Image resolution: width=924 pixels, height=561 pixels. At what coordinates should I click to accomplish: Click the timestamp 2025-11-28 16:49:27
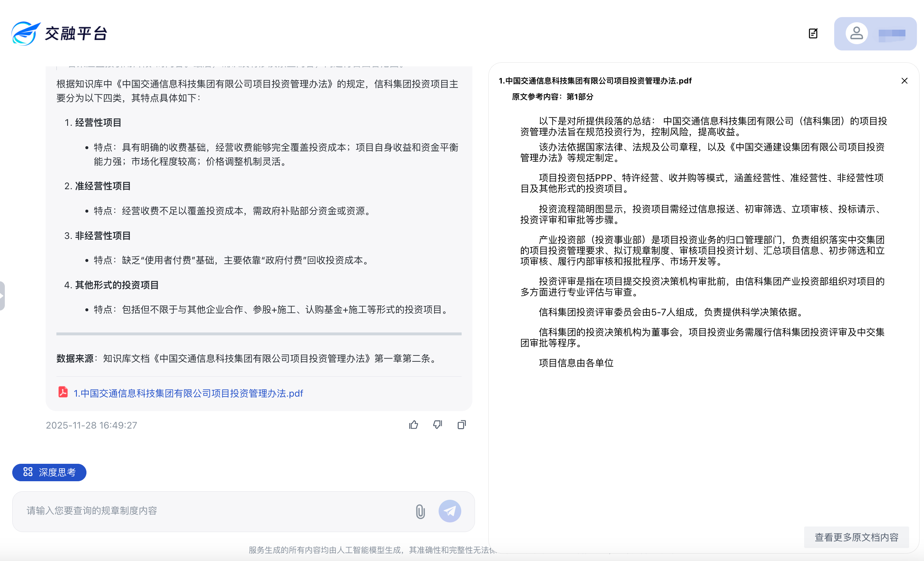92,425
